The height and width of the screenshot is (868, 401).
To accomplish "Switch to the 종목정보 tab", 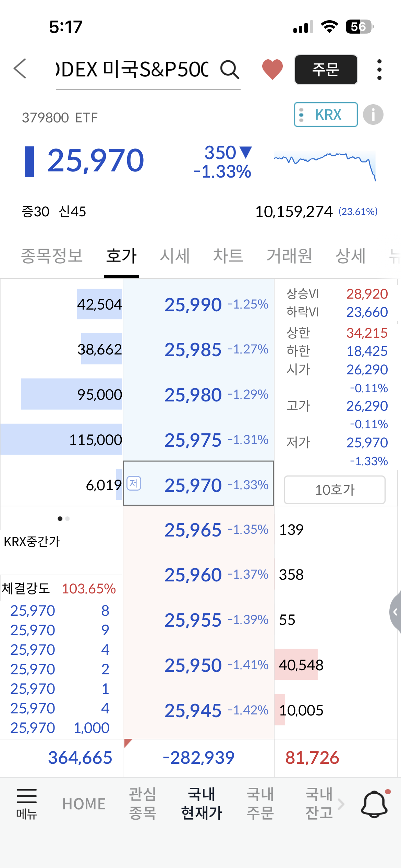I will (x=52, y=256).
